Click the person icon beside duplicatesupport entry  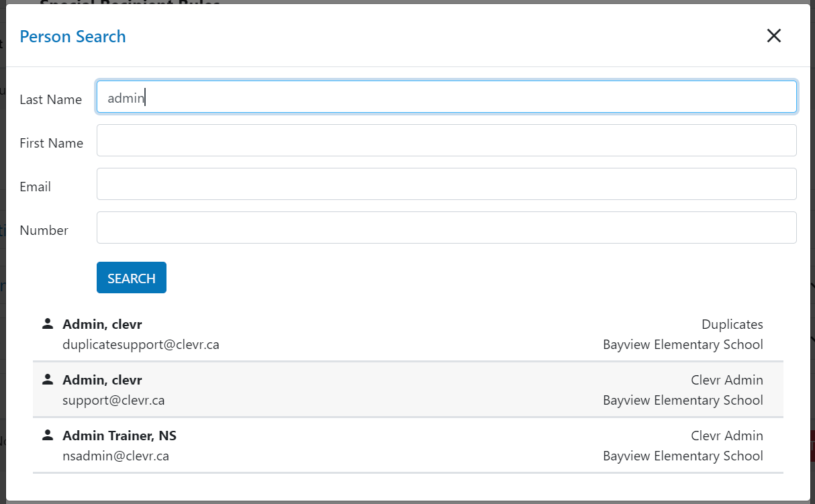pyautogui.click(x=47, y=323)
